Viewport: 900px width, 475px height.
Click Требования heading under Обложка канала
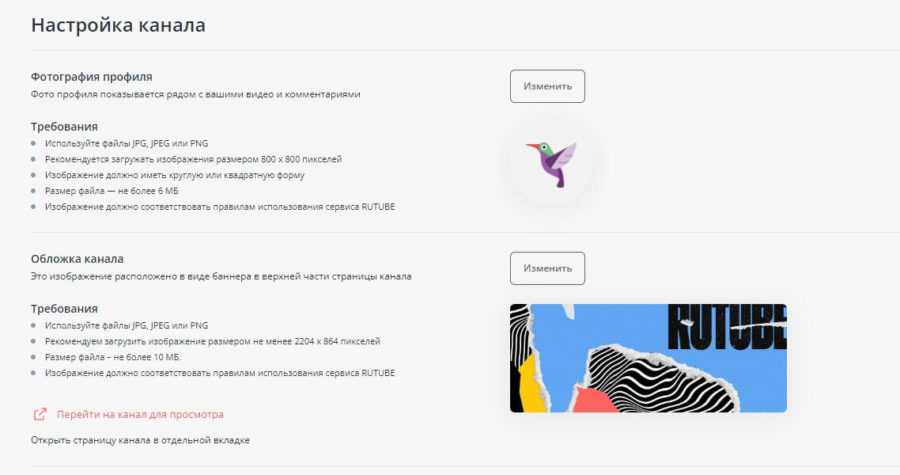point(64,309)
